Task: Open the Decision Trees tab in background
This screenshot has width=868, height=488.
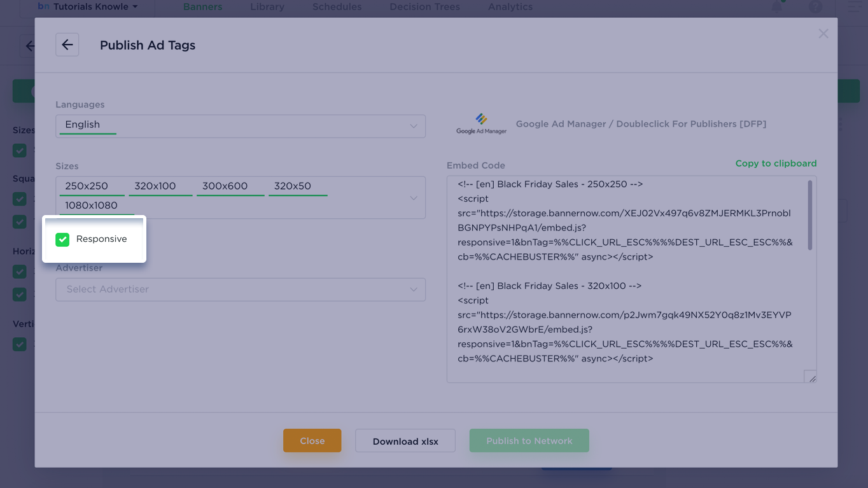Action: coord(424,7)
